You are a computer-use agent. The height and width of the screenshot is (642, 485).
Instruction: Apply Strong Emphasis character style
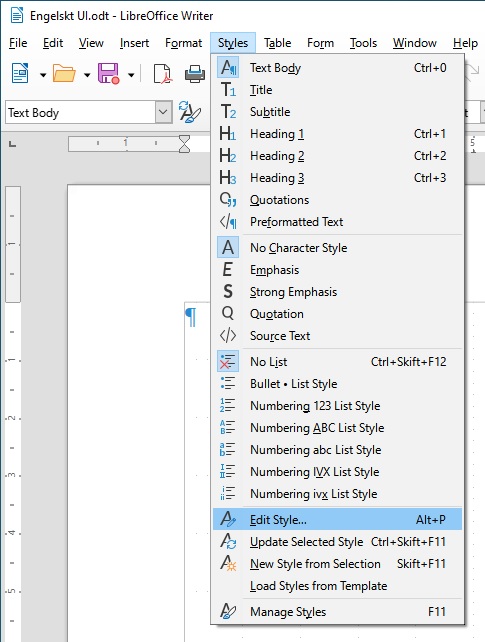[338, 292]
